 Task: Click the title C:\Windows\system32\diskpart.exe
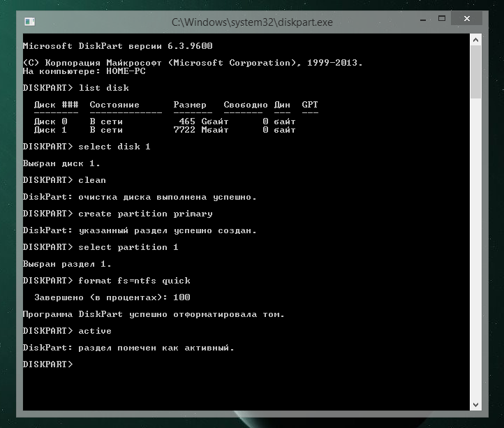[252, 22]
